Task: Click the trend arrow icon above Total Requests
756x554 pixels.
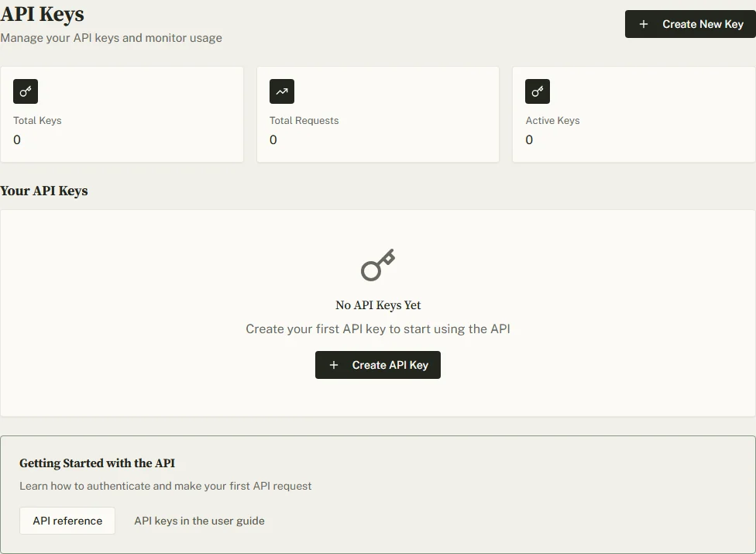Action: tap(282, 91)
